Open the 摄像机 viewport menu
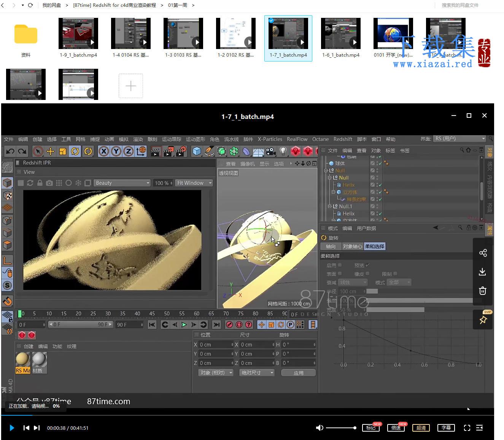The width and height of the screenshot is (504, 440). pyautogui.click(x=248, y=164)
